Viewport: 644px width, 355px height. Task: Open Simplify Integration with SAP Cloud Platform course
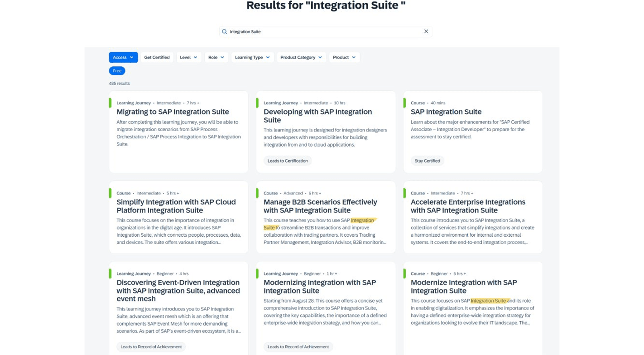[x=176, y=206]
